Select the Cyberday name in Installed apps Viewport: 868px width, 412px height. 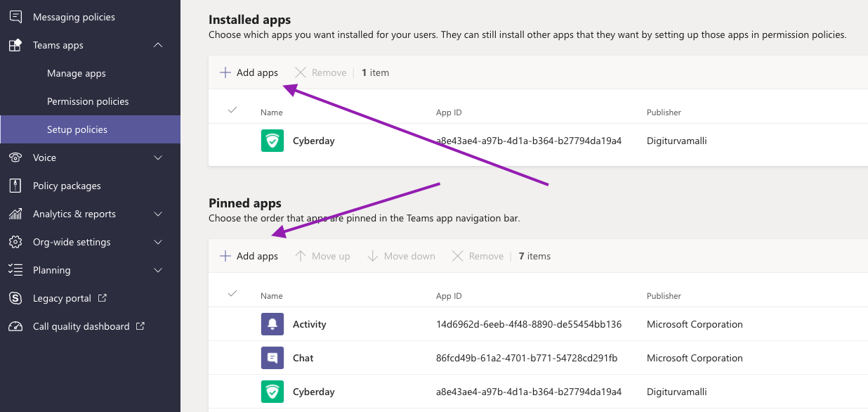click(314, 141)
